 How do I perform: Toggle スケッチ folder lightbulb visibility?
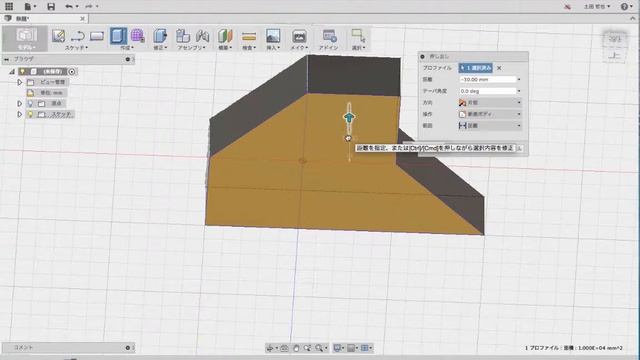coord(30,114)
